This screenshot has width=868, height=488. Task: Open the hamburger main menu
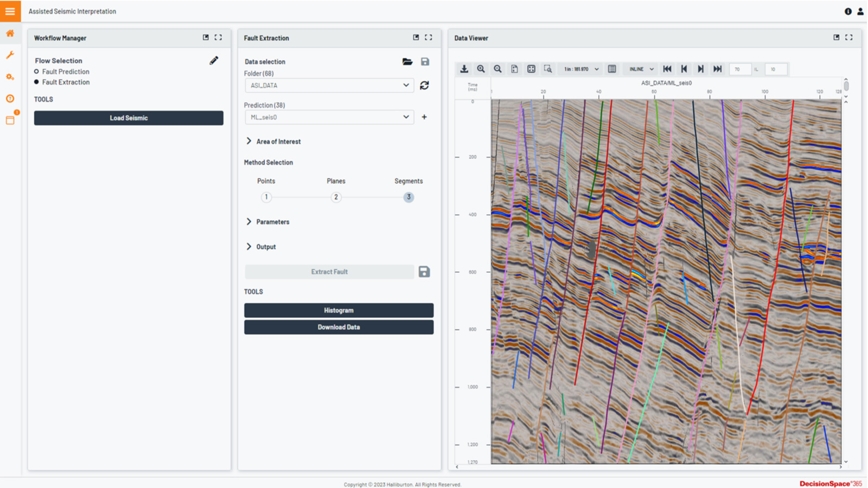pyautogui.click(x=10, y=11)
